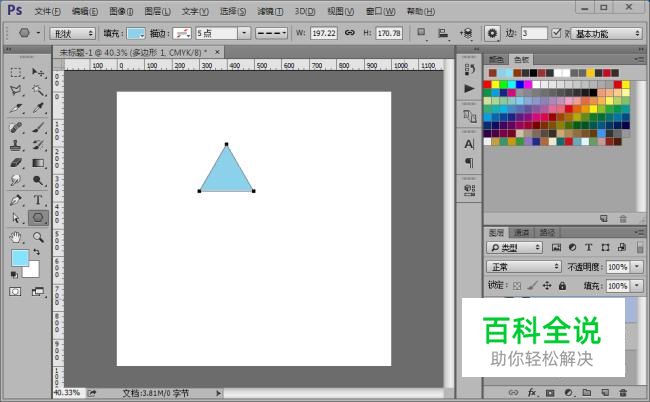Open the 窗口 menu
The height and width of the screenshot is (402, 650).
tap(380, 12)
